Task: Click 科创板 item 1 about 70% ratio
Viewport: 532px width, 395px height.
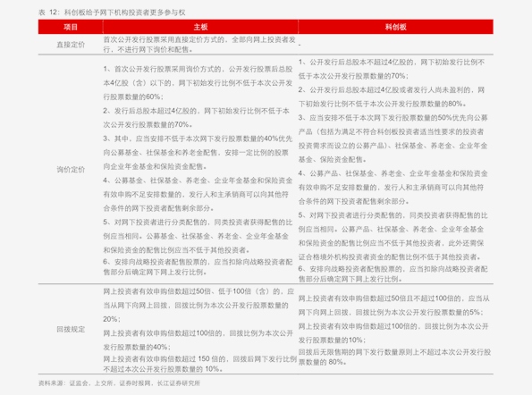Action: click(392, 69)
